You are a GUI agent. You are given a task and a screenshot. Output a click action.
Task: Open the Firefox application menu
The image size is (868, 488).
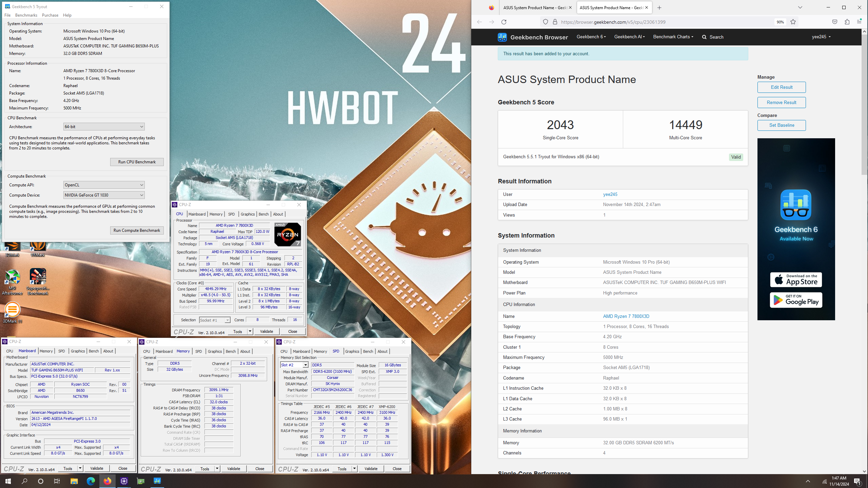(x=859, y=22)
